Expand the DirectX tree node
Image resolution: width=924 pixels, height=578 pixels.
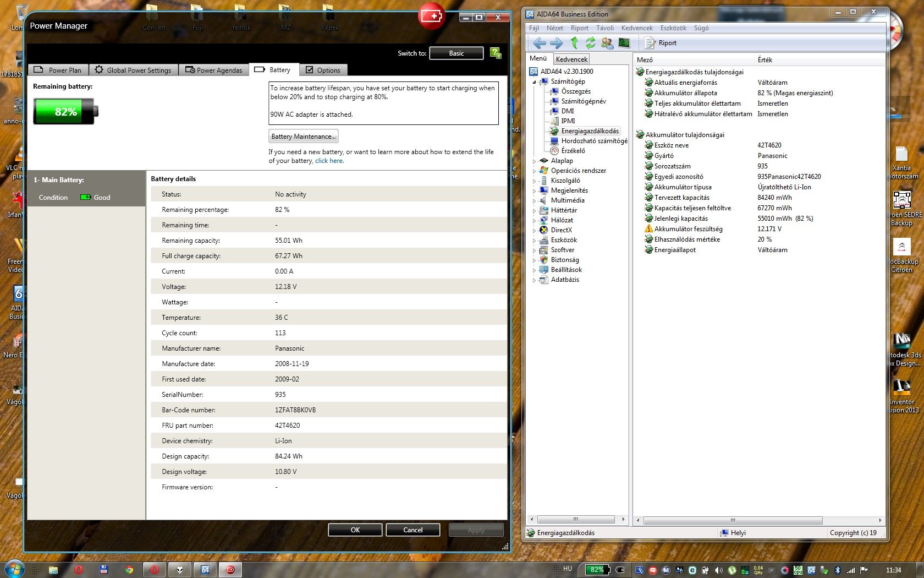click(x=533, y=230)
